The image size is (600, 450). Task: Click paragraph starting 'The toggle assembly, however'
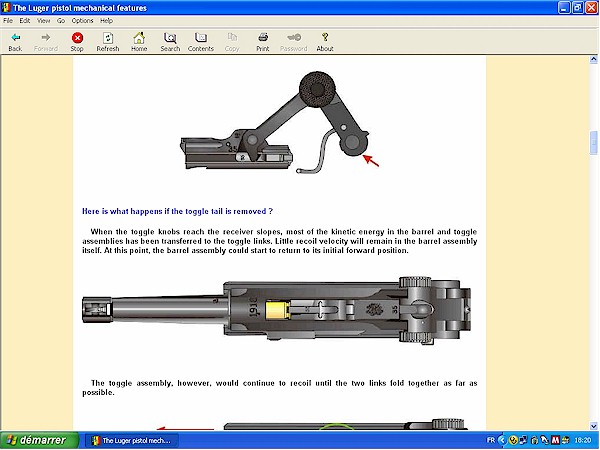[279, 388]
